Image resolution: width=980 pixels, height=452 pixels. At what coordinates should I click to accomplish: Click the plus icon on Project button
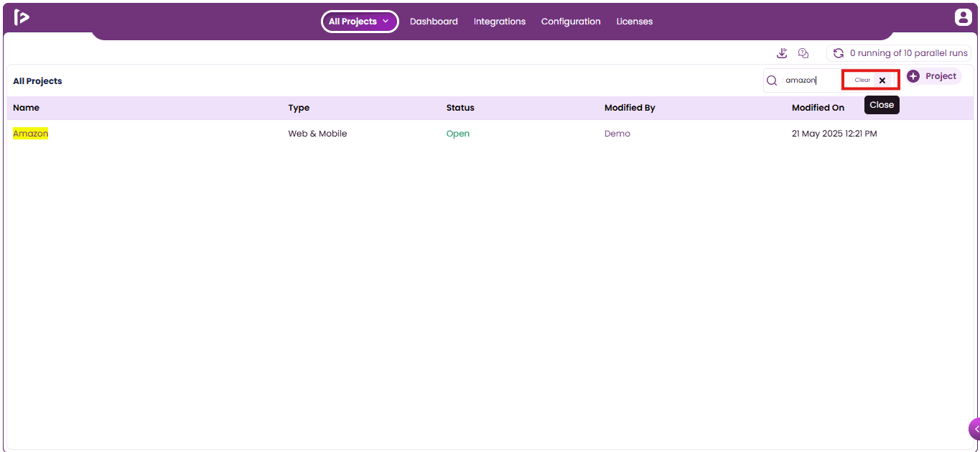coord(913,76)
